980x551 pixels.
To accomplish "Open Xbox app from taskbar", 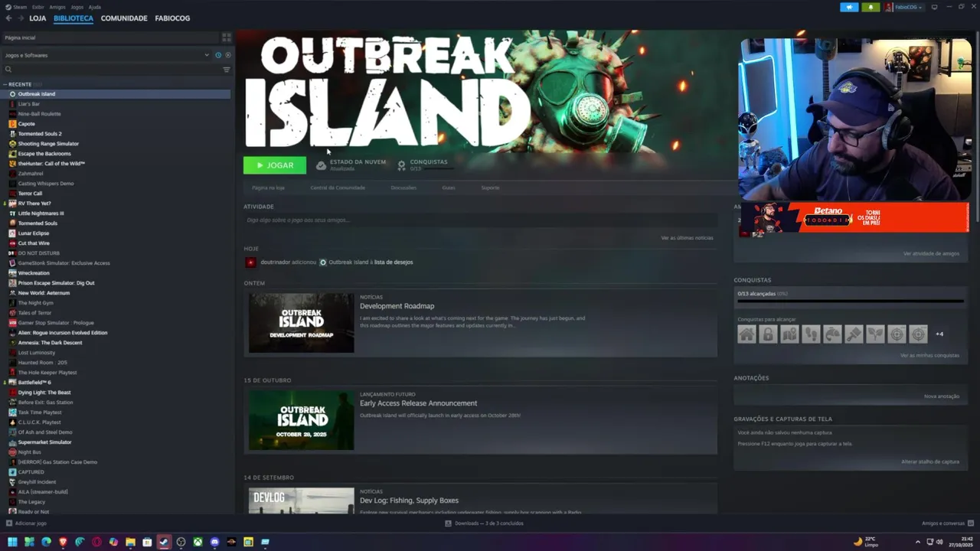I will [198, 542].
